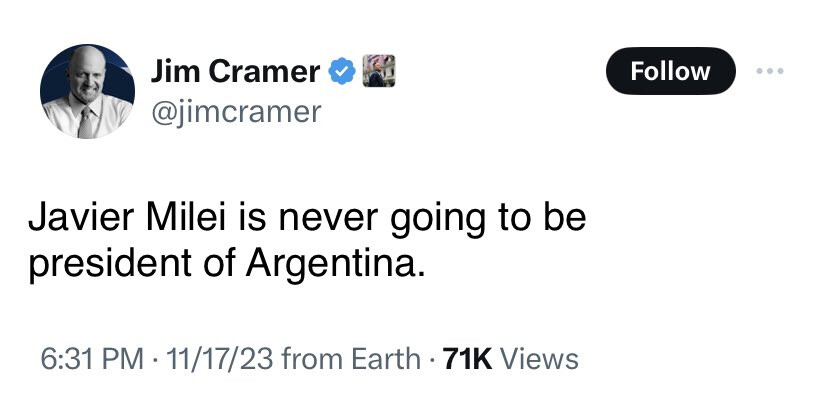Screen dimensions: 828x403
Task: Open the Jim Cramer display name link
Action: 235,71
